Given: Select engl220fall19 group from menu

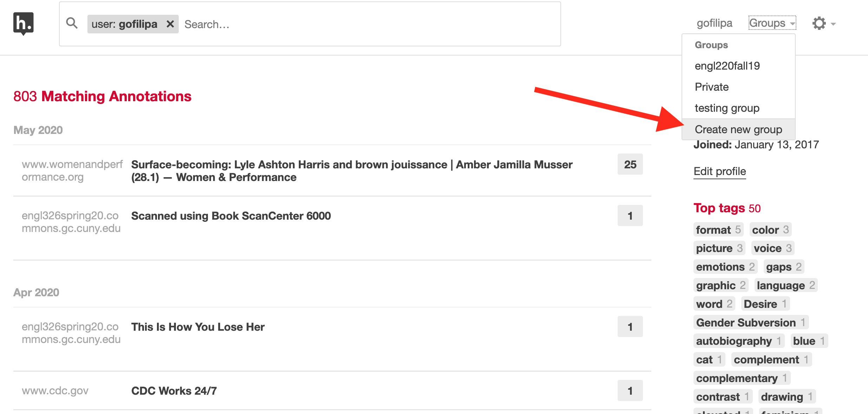Looking at the screenshot, I should (727, 66).
